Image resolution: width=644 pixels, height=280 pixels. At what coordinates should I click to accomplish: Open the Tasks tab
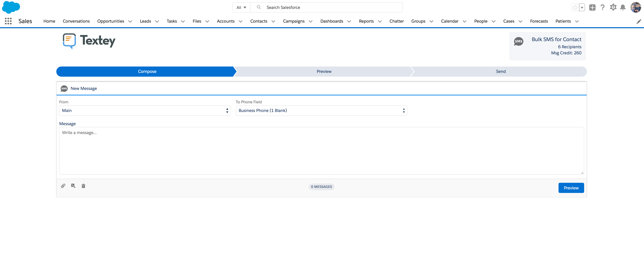[x=172, y=21]
